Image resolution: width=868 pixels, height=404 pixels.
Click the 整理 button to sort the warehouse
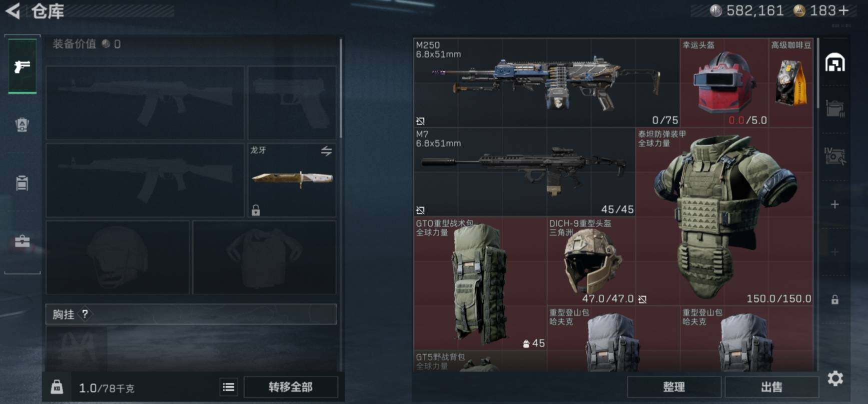coord(673,387)
